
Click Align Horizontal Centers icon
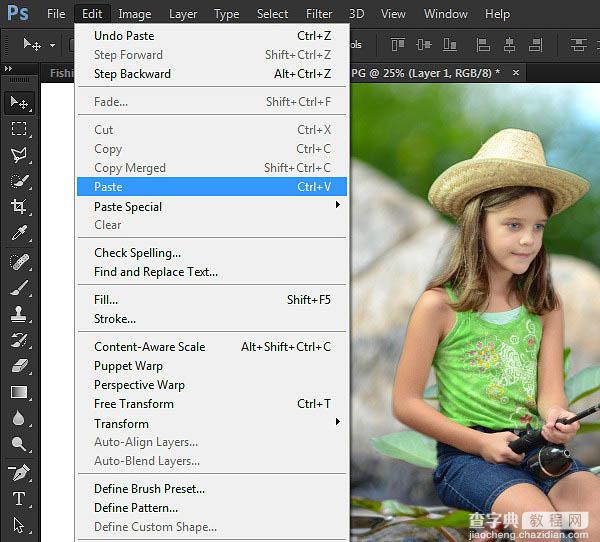509,44
